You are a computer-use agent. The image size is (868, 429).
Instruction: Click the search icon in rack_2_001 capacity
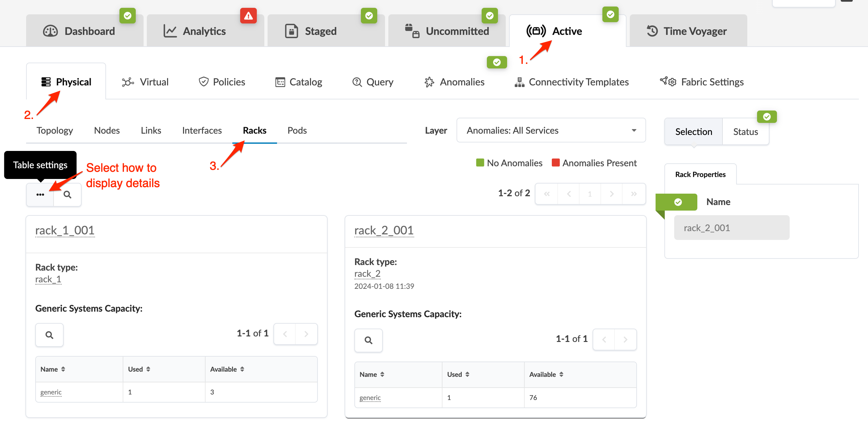tap(368, 340)
